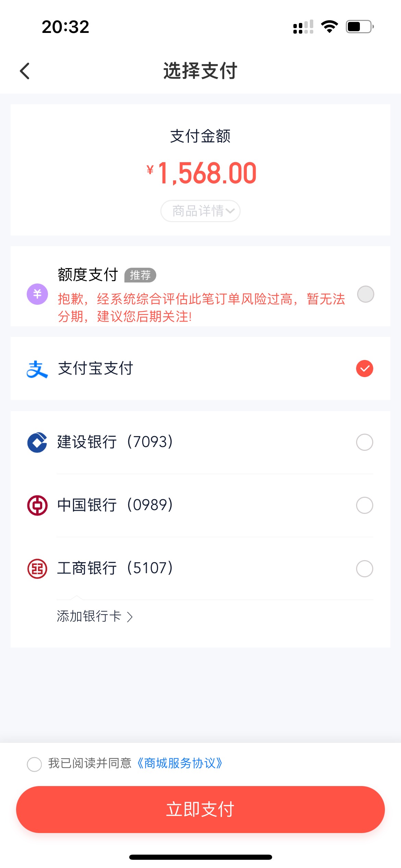Tap the disabled 额度支付 radio button
The image size is (401, 868).
[x=365, y=294]
